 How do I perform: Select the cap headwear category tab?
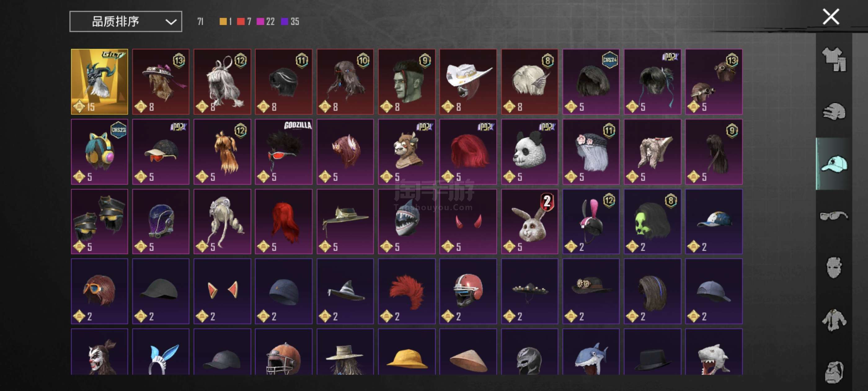834,164
